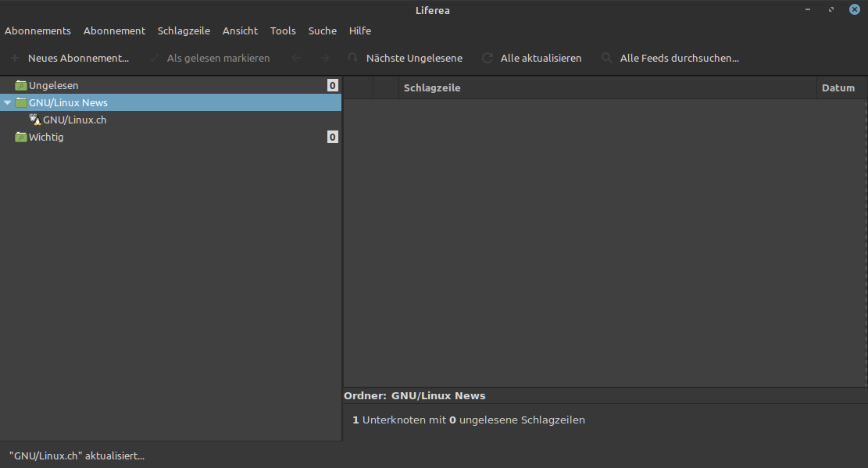
Task: Click the checkmark icon for mark read
Action: pos(154,58)
